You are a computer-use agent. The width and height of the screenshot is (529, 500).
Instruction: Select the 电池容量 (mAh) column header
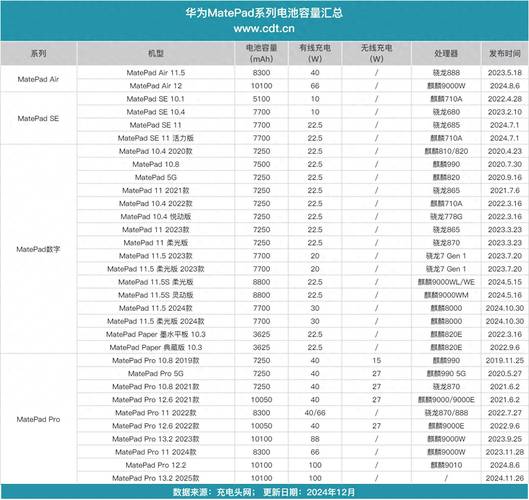click(261, 53)
